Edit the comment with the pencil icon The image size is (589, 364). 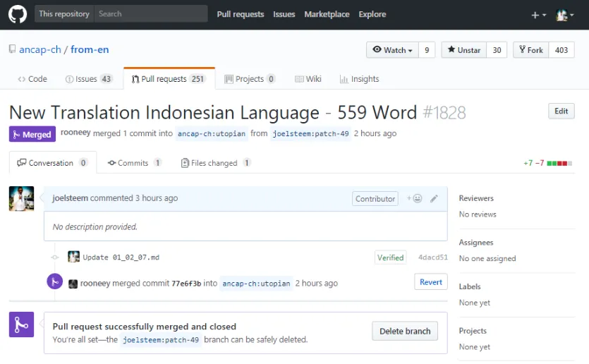434,198
